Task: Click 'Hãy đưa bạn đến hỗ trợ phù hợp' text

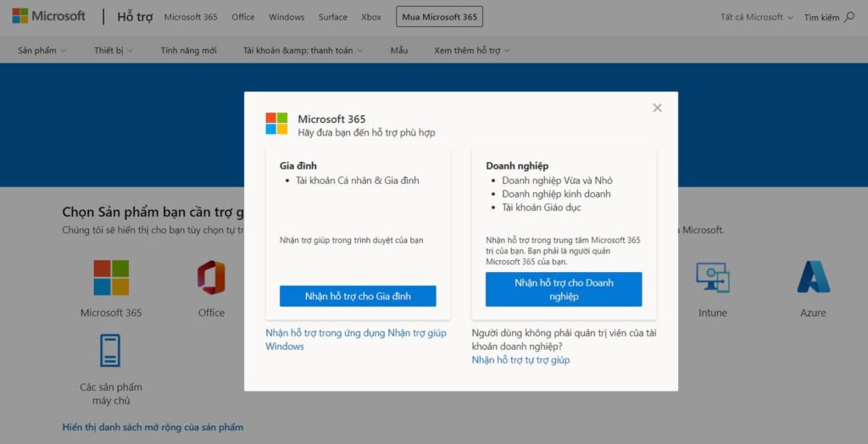Action: coord(366,133)
